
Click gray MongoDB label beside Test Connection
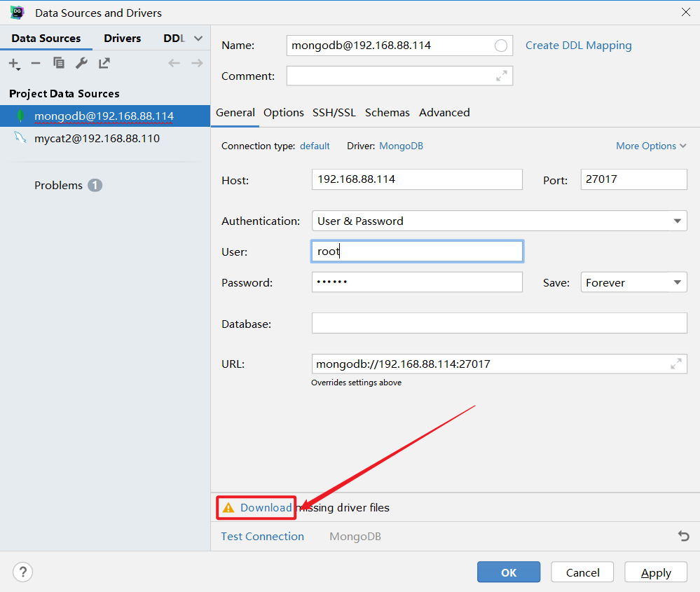coord(355,536)
